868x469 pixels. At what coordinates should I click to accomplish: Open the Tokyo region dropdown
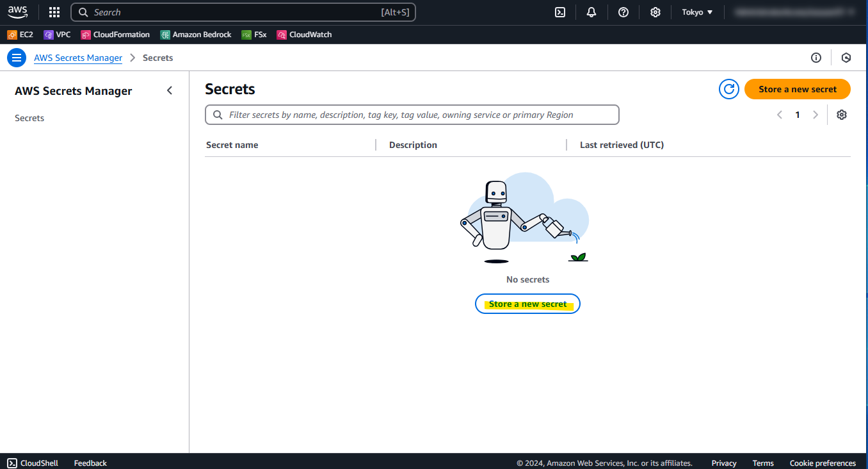coord(697,12)
